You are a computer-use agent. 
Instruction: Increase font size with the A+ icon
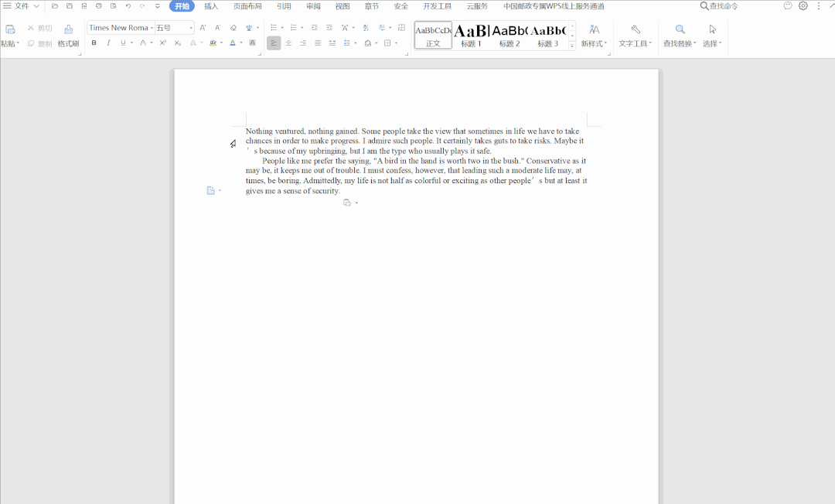click(x=203, y=28)
